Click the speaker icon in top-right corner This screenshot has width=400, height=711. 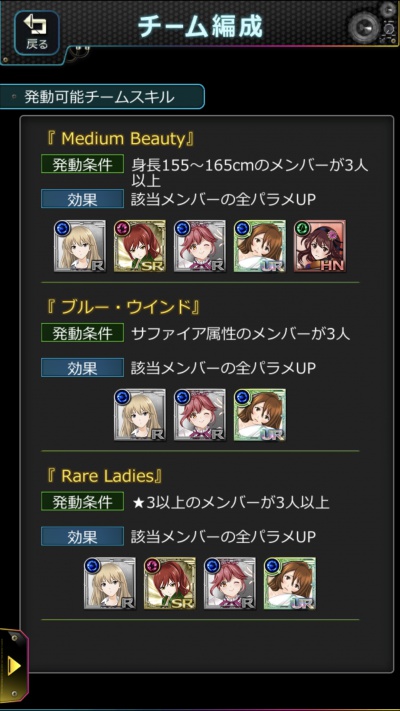coord(364,27)
